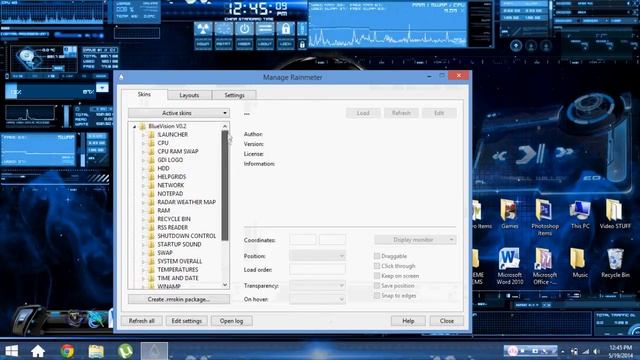Viewport: 640px width, 360px height.
Task: Open the Music desktop folder
Action: coord(580,263)
